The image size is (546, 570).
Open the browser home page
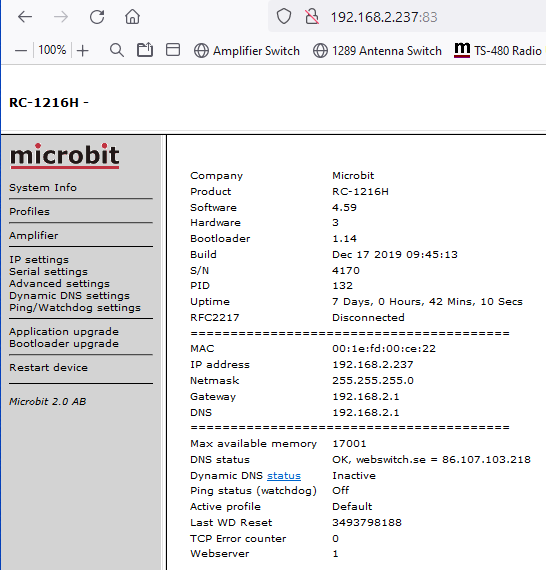pyautogui.click(x=132, y=17)
